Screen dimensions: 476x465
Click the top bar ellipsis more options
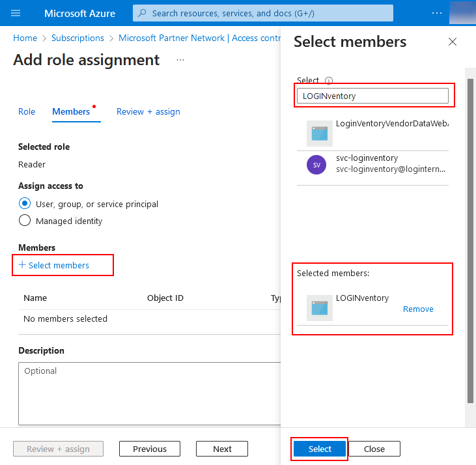437,13
